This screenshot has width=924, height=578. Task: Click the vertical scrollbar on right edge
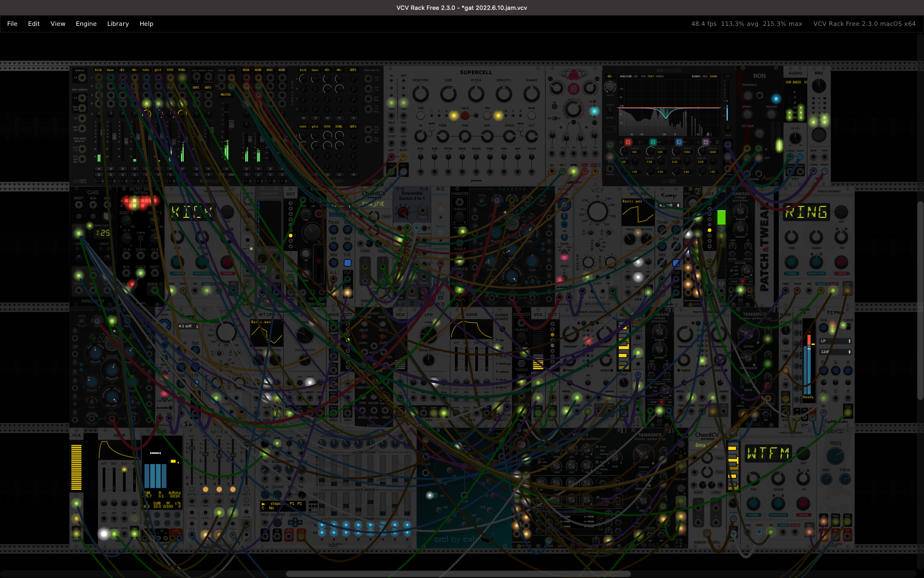920,301
